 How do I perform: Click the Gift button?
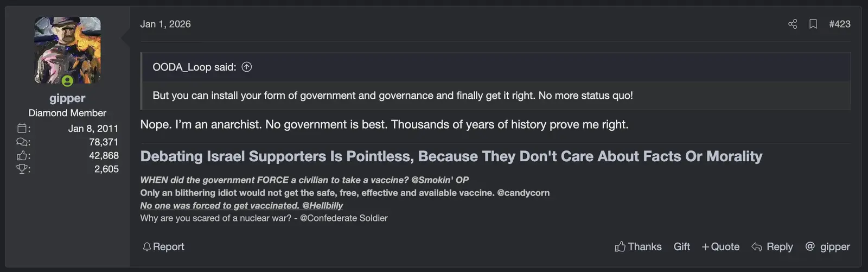pyautogui.click(x=682, y=246)
